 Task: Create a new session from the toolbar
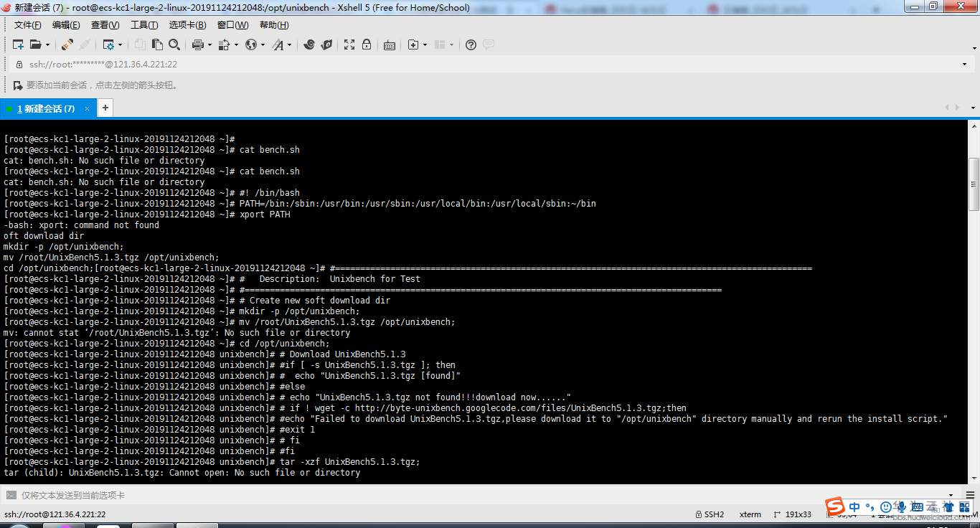pos(18,44)
